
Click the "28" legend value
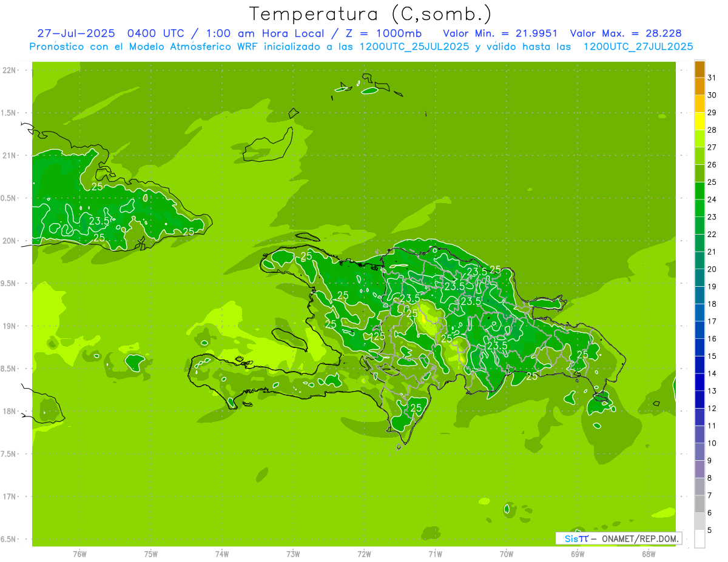(x=712, y=130)
